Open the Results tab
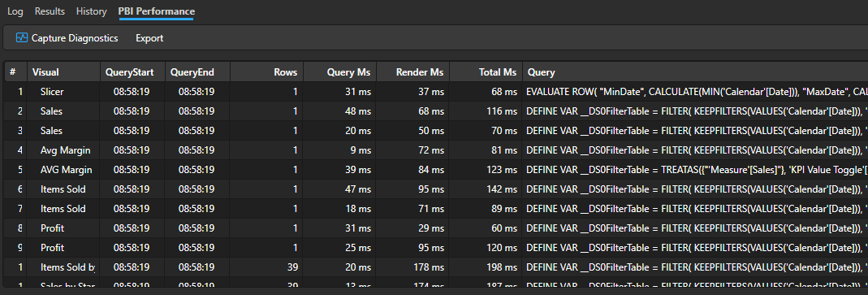868x295 pixels. (x=50, y=11)
